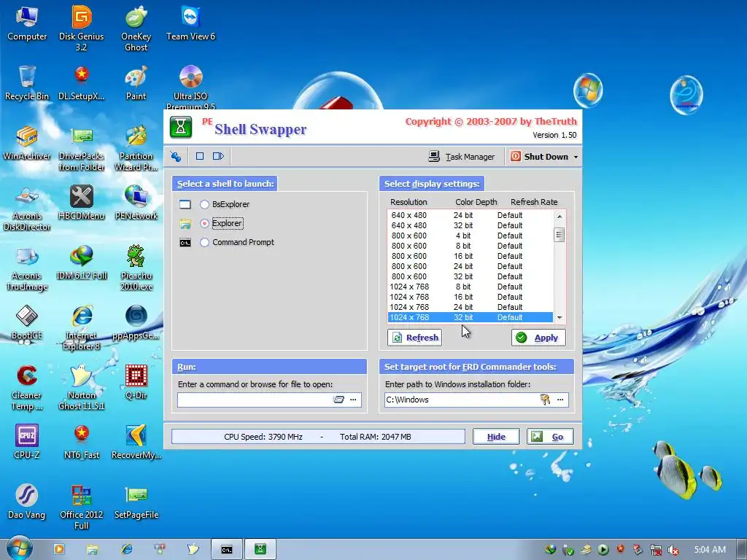The height and width of the screenshot is (560, 747).
Task: Launch Partition Wizard desktop icon
Action: (x=136, y=149)
